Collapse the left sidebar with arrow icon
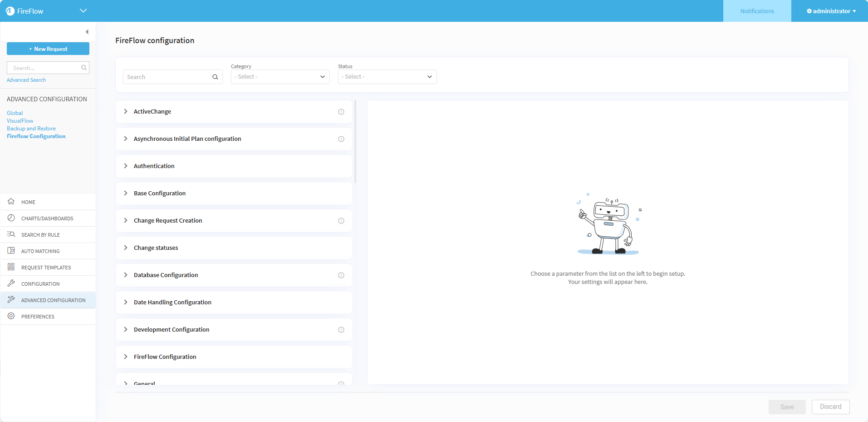Viewport: 868px width, 422px height. 87,32
